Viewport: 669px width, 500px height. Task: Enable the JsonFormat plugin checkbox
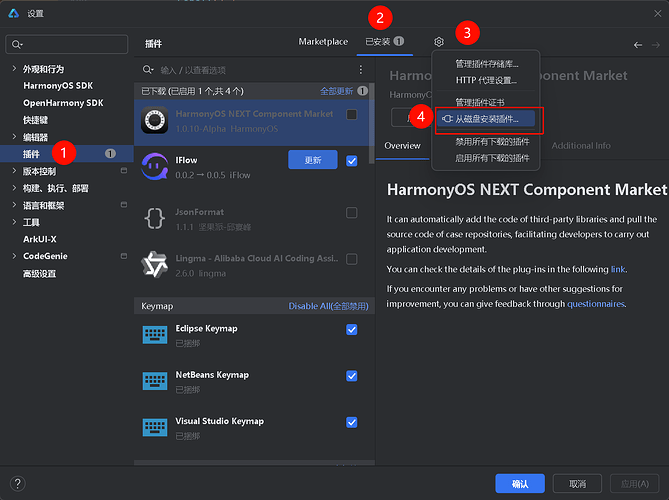click(351, 212)
